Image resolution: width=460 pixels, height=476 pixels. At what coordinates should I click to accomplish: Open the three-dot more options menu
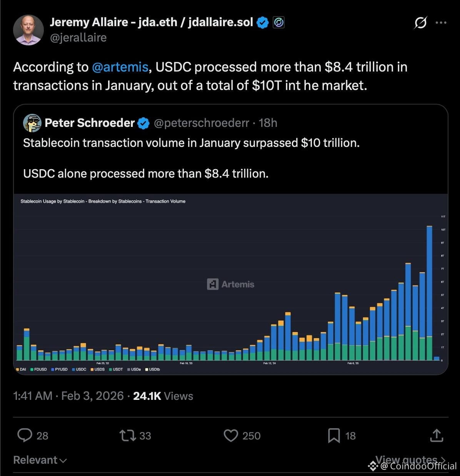pyautogui.click(x=441, y=23)
